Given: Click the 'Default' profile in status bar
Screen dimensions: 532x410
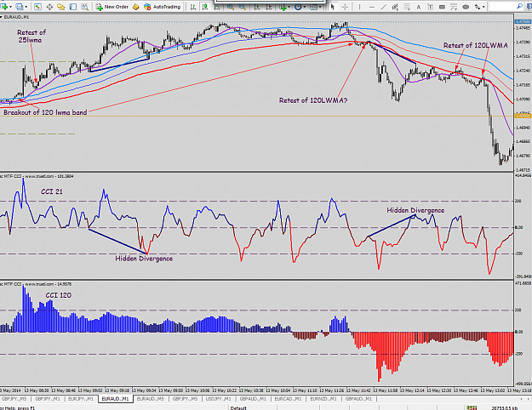Looking at the screenshot, I should pos(238,407).
